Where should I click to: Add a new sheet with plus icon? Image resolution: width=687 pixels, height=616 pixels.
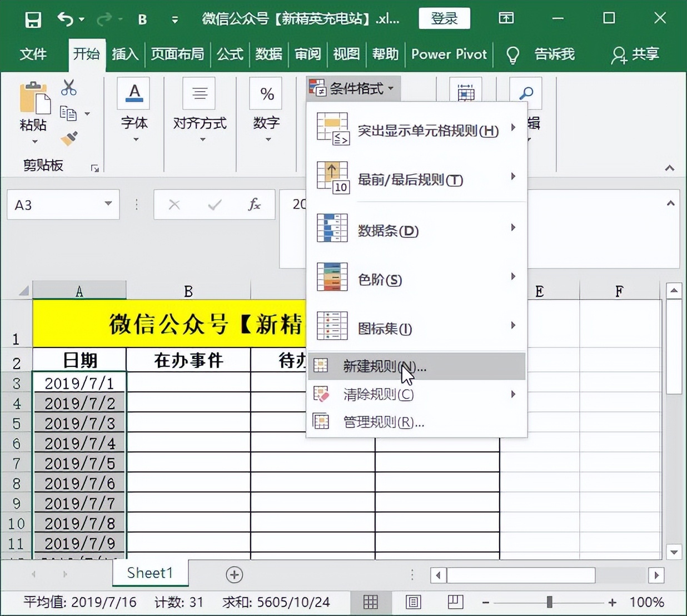234,575
